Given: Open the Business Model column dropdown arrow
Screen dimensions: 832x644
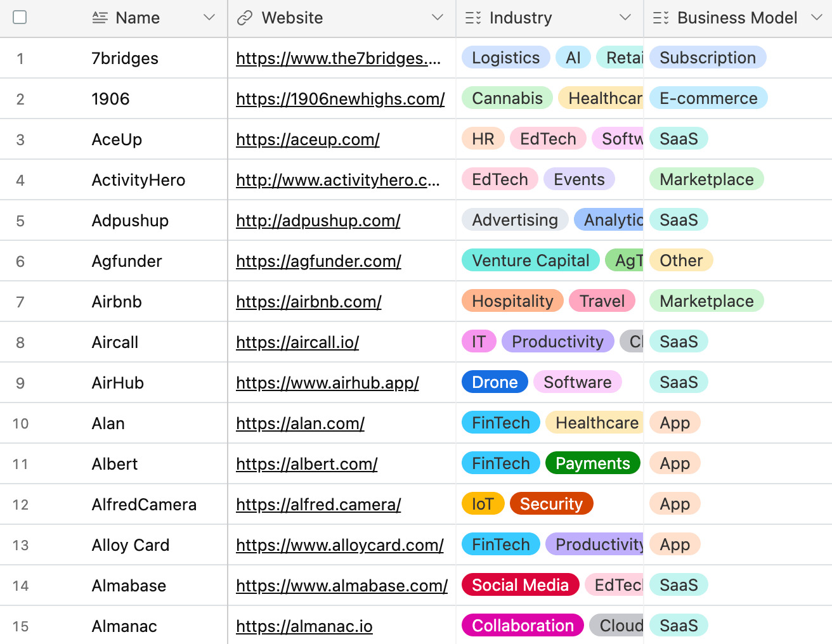Looking at the screenshot, I should 817,18.
